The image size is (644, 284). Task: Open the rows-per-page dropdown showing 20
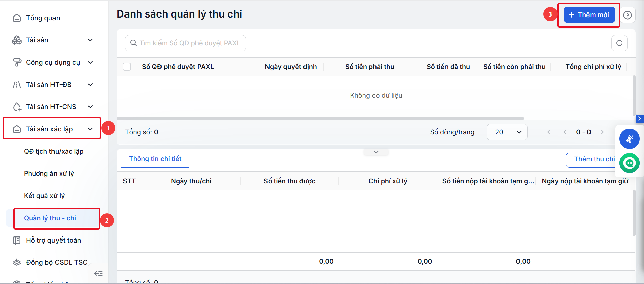coord(507,132)
